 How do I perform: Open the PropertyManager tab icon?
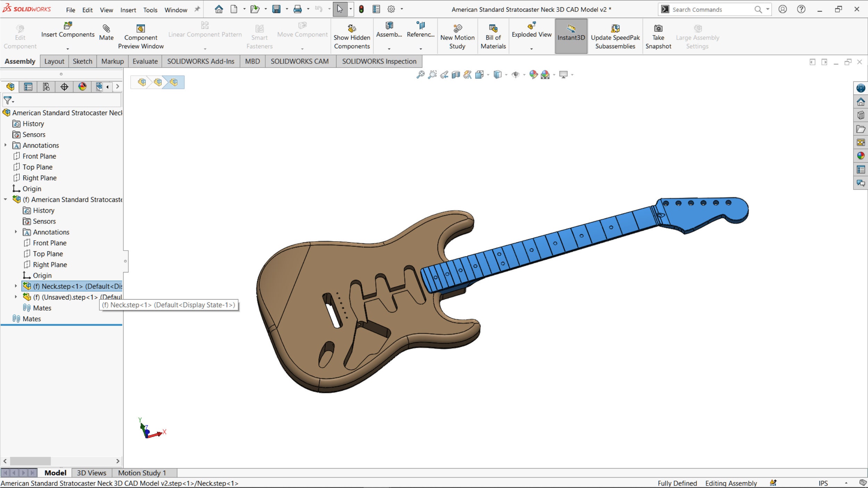[28, 86]
